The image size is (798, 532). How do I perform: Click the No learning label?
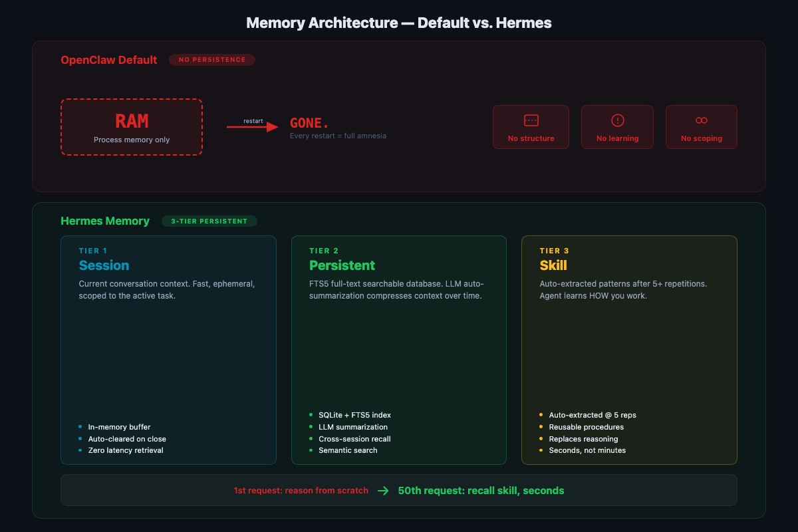(617, 138)
